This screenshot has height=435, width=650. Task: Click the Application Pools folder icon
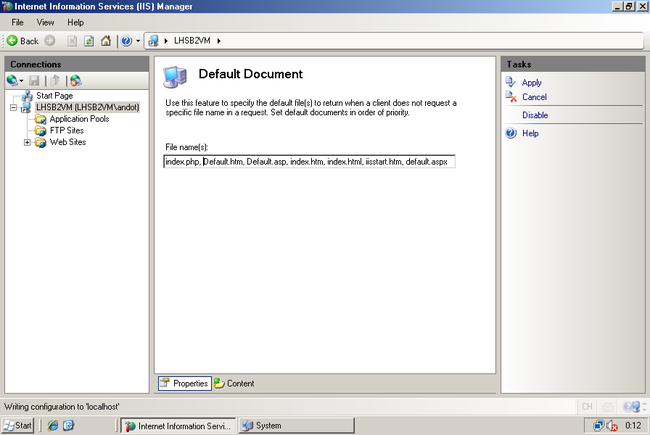point(41,119)
